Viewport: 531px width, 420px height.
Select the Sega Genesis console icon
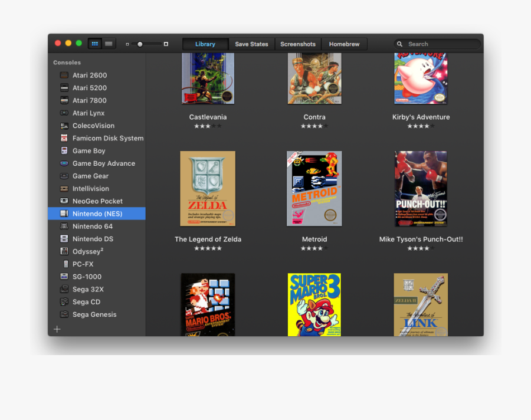(x=64, y=314)
